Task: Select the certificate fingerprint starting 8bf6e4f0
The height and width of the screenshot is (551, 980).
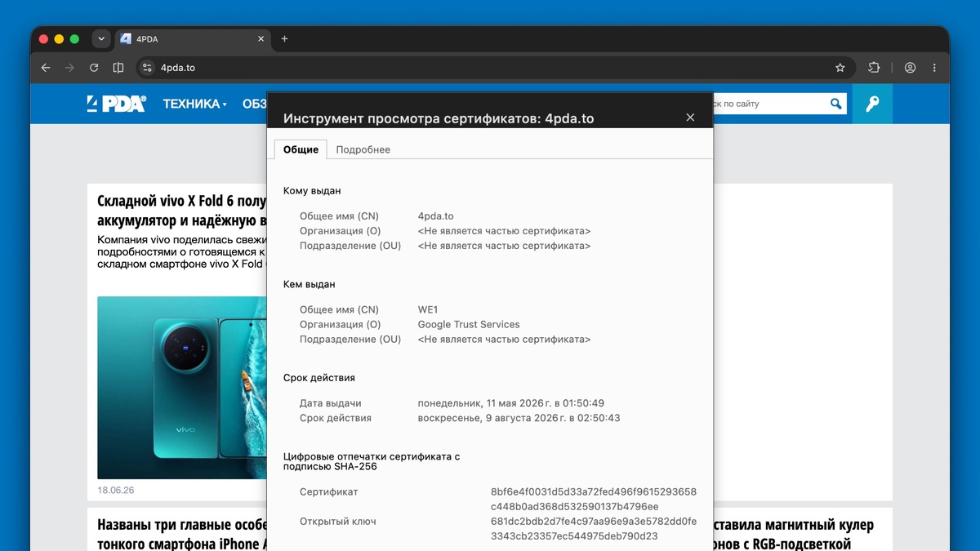Action: pos(594,499)
